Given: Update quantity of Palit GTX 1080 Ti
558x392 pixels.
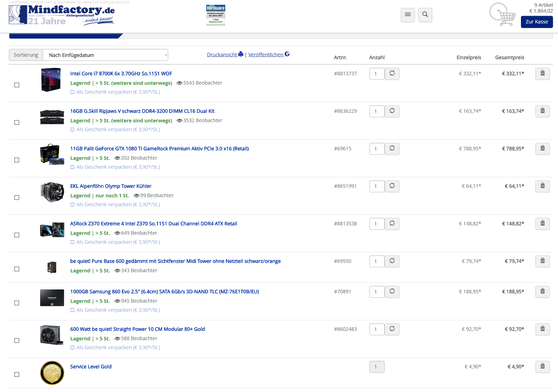Looking at the screenshot, I should coord(392,149).
